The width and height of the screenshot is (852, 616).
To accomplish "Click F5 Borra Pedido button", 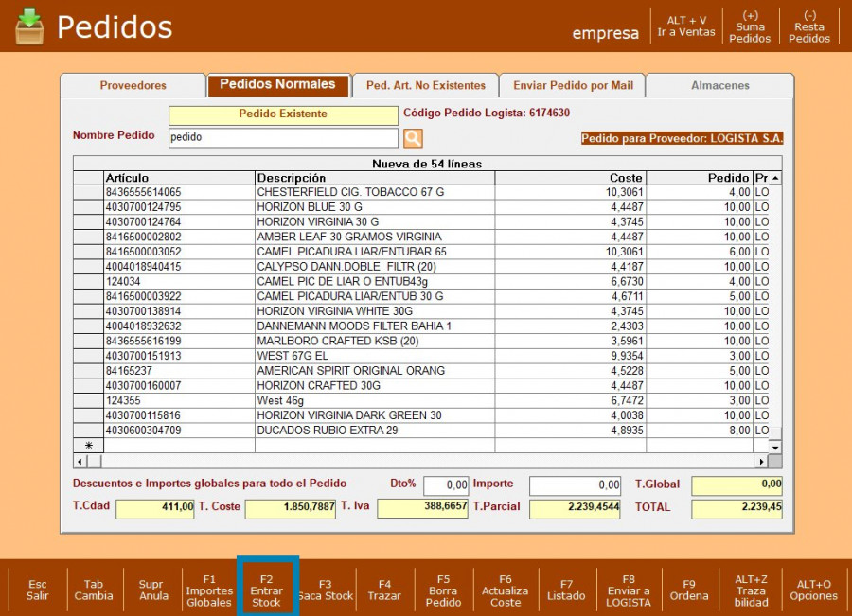I will [443, 590].
